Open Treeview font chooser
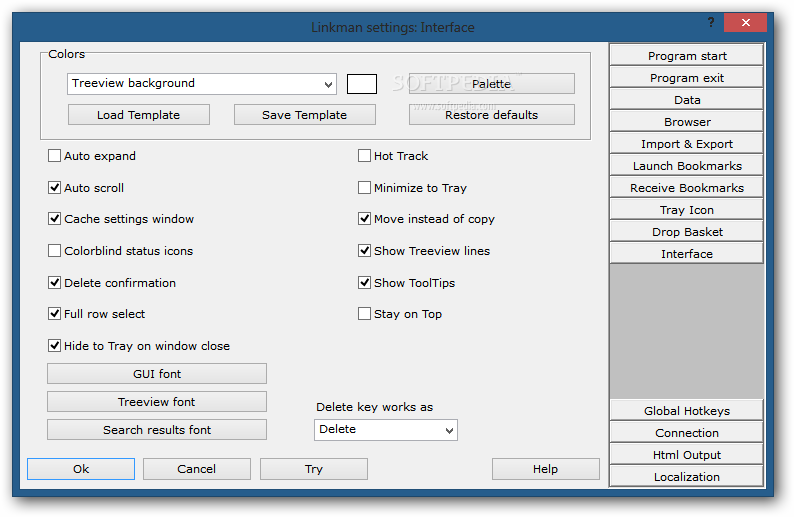This screenshot has height=517, width=794. [156, 402]
